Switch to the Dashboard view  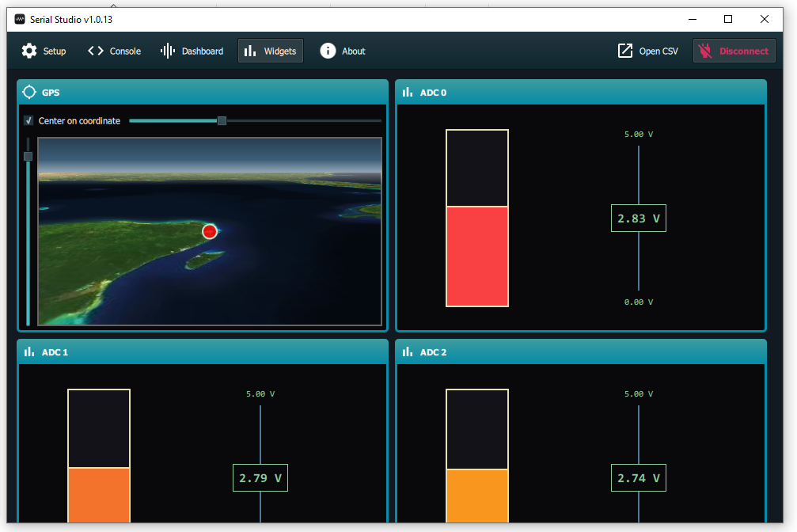191,50
